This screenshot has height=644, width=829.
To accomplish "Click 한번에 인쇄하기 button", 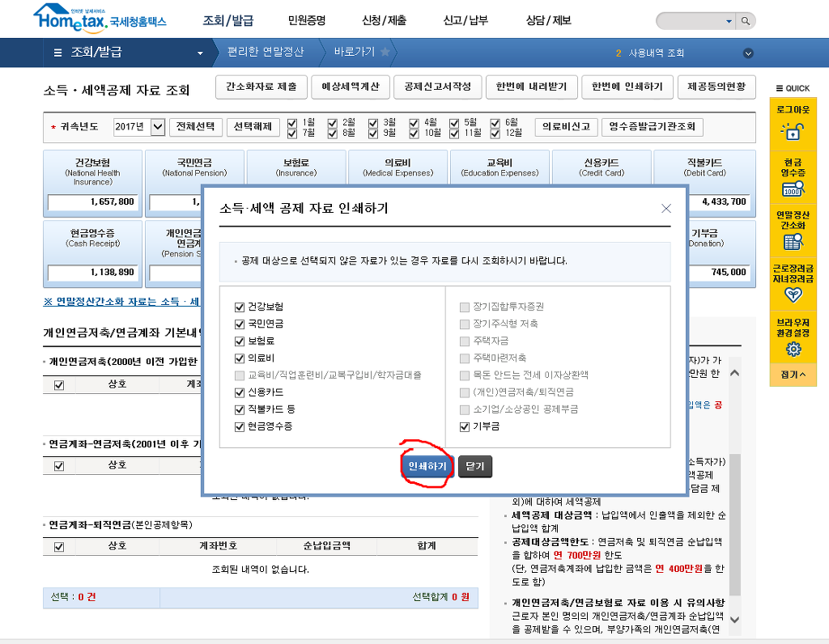I will tap(627, 87).
